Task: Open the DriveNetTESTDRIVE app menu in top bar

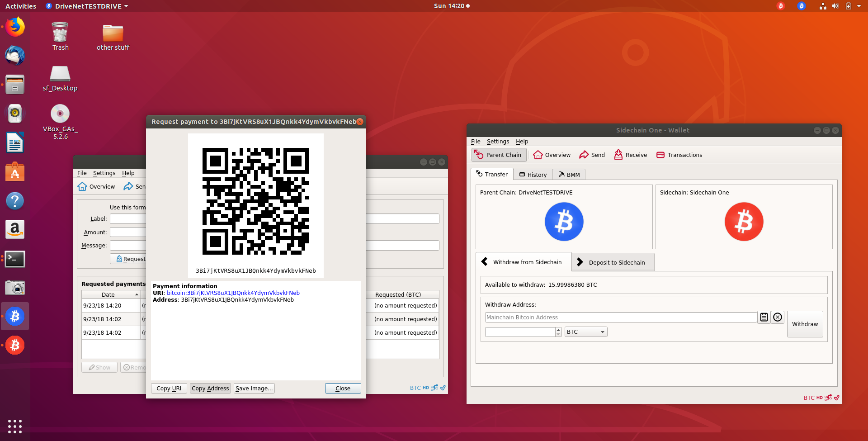Action: point(87,6)
